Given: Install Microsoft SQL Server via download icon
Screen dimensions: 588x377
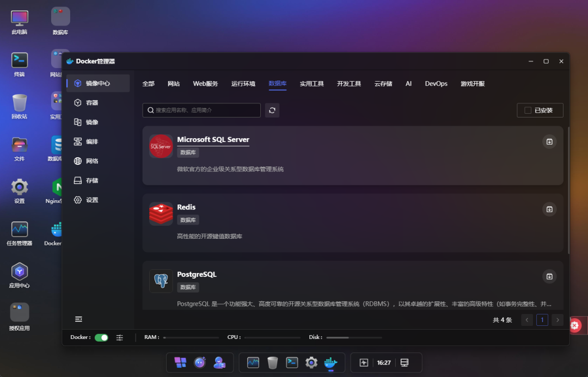Looking at the screenshot, I should click(549, 141).
